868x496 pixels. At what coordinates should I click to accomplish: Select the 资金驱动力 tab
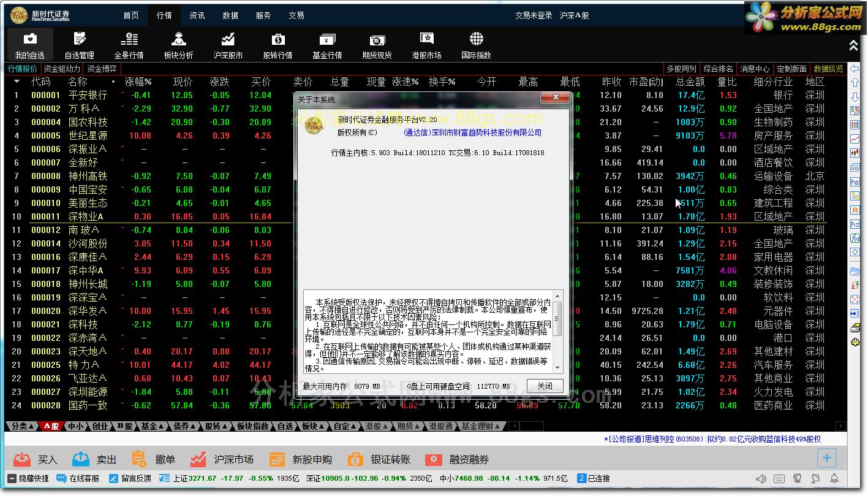(x=62, y=69)
